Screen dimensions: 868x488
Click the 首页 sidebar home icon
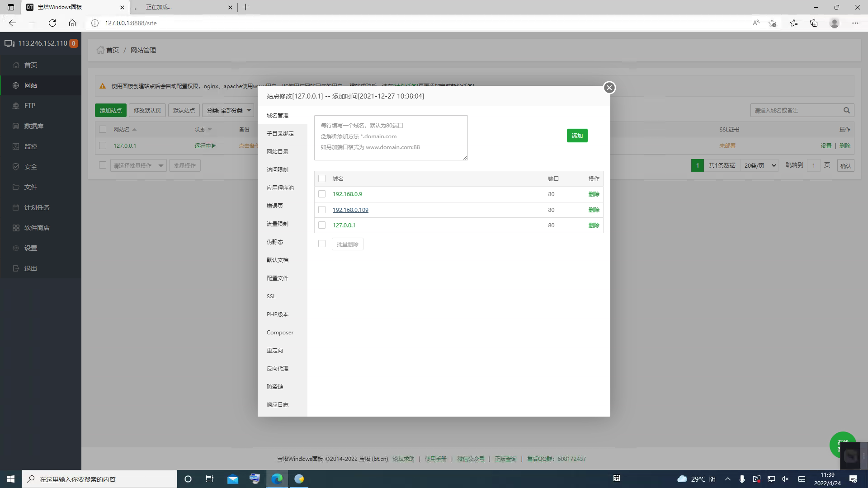click(16, 65)
